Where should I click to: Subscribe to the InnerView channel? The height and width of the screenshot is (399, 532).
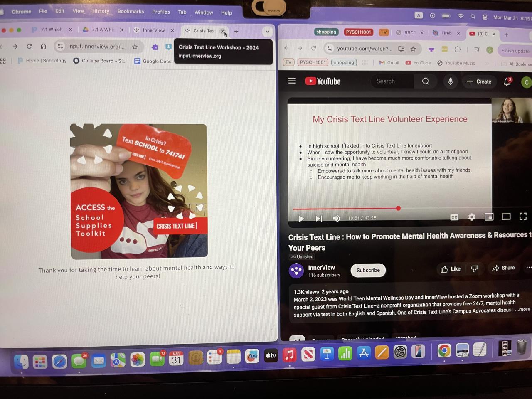click(368, 270)
